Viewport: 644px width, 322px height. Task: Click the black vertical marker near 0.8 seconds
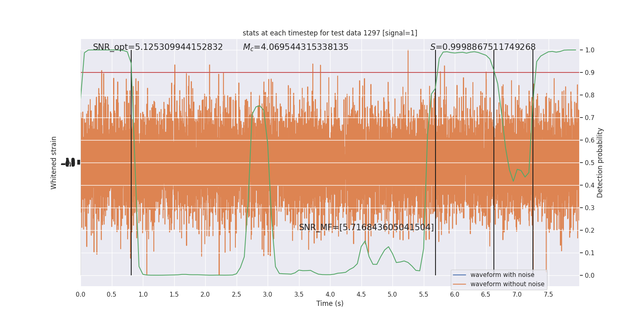coord(131,163)
